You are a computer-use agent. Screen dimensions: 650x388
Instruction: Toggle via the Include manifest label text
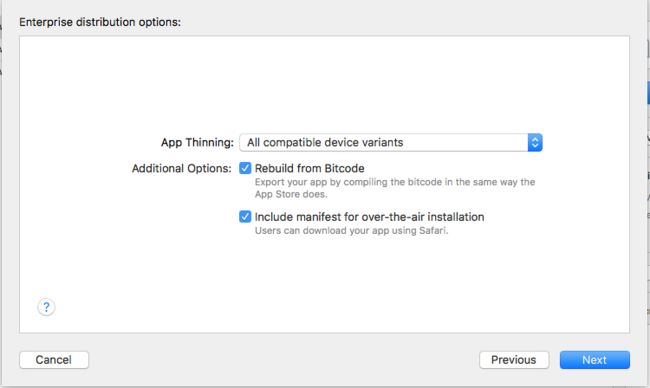(369, 217)
